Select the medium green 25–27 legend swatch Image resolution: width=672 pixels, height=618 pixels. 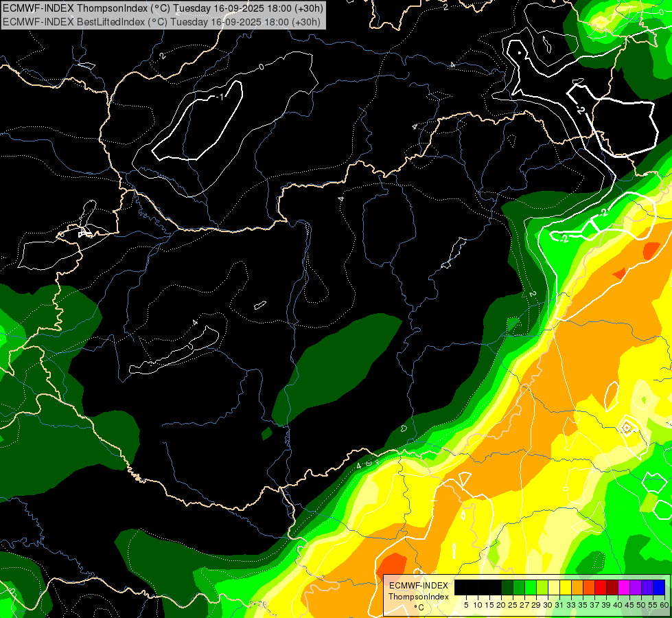pos(519,587)
